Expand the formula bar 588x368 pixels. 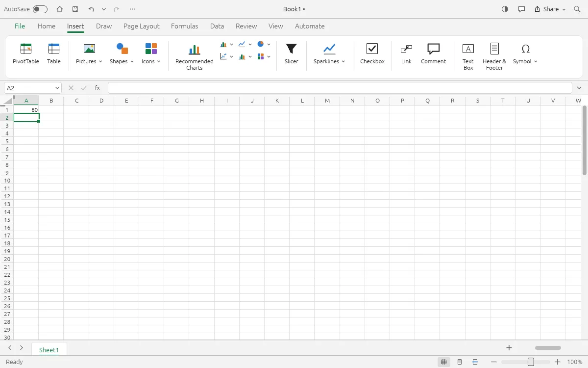click(580, 88)
